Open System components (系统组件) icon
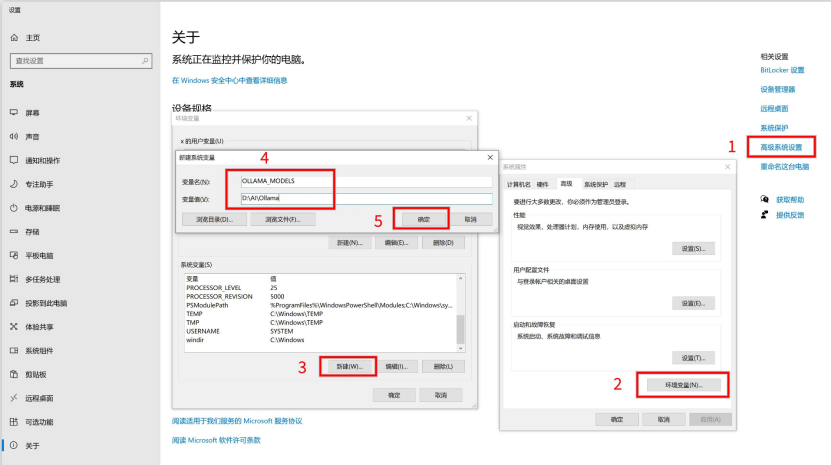The height and width of the screenshot is (465, 831). (14, 350)
